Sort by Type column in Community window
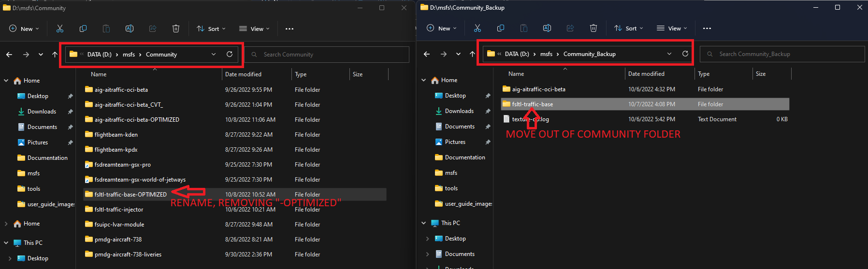868x269 pixels. [301, 74]
